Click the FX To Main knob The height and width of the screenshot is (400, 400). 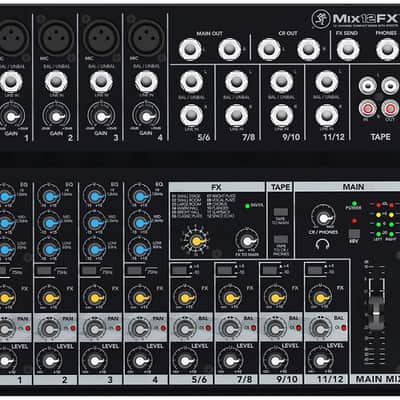[247, 241]
